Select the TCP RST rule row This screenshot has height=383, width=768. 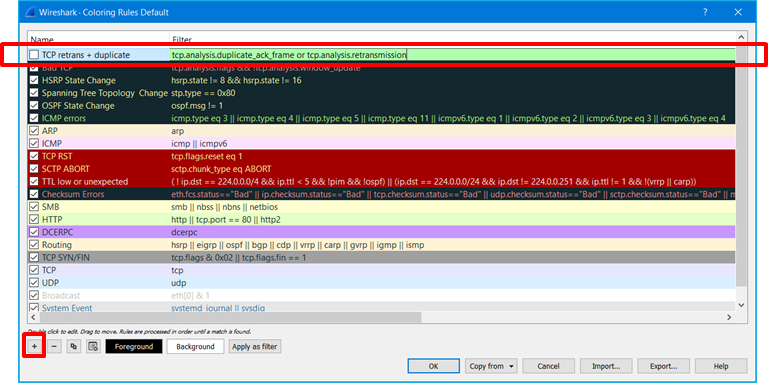coord(382,157)
